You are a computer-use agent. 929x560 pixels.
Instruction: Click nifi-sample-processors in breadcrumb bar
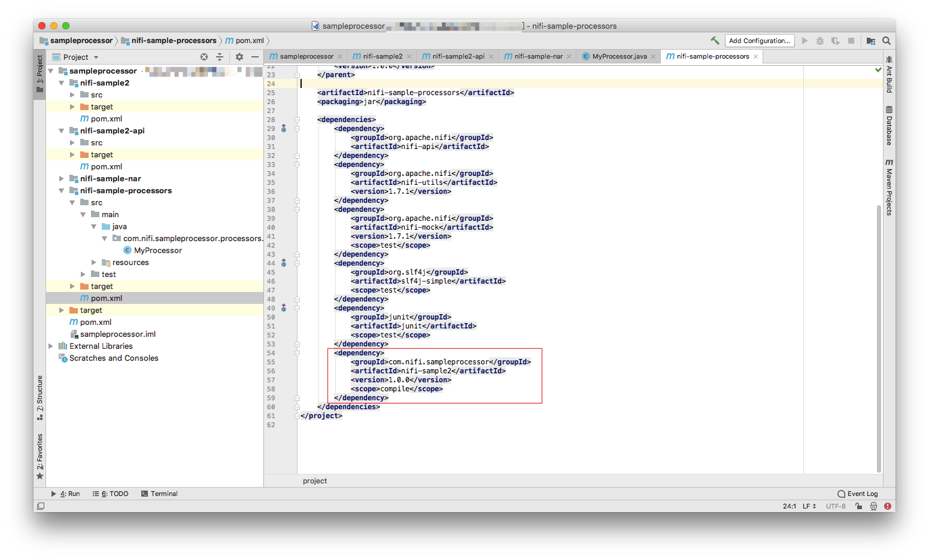pyautogui.click(x=169, y=41)
